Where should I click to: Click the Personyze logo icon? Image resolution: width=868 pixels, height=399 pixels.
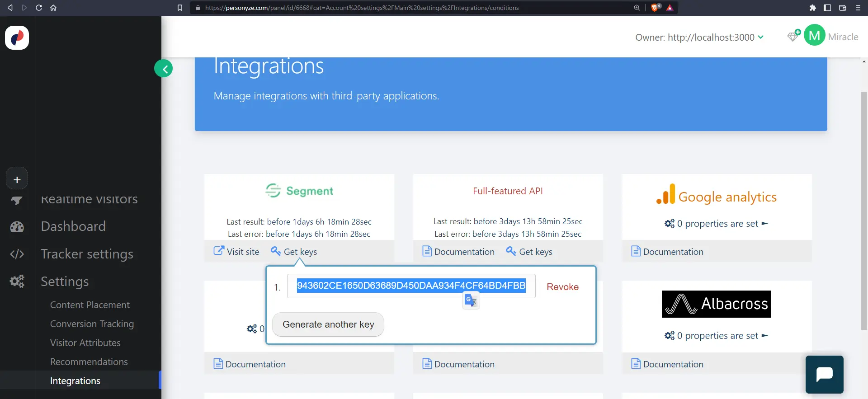17,38
